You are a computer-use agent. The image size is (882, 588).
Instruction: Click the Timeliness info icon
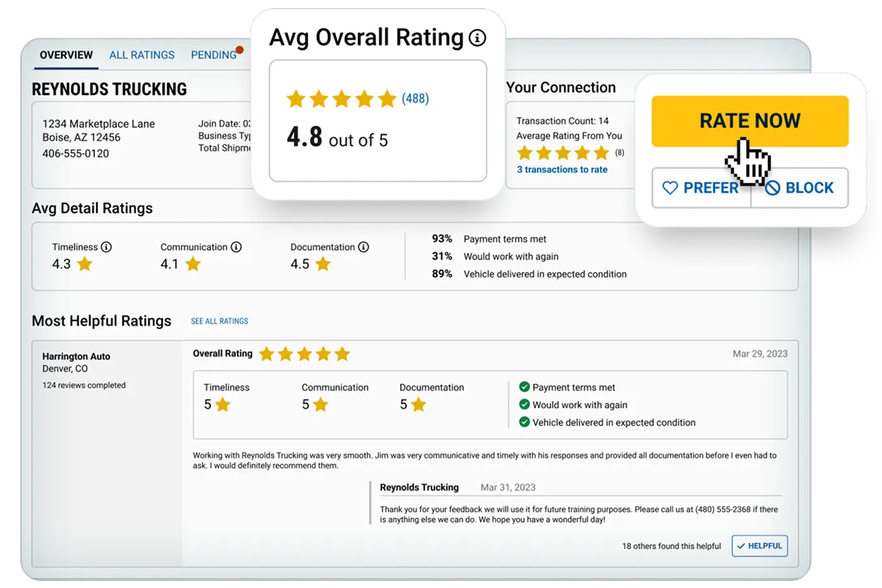point(106,247)
